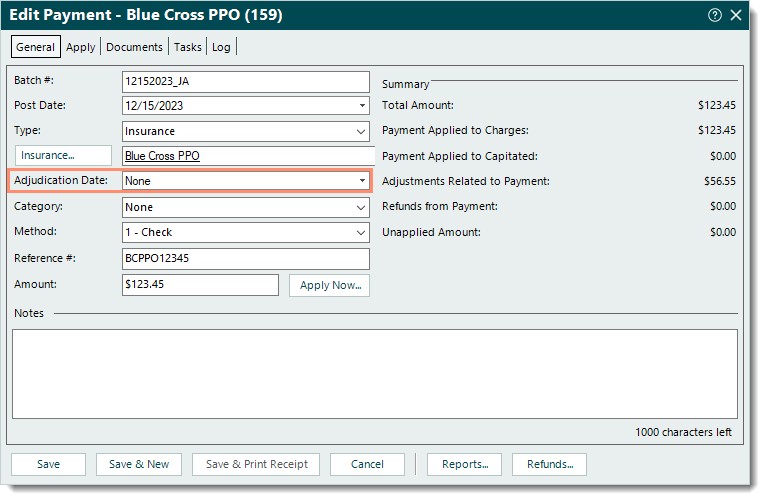Select Adjustments Related to Payment value $56.55
Screen dimensions: 765x500
pos(720,181)
